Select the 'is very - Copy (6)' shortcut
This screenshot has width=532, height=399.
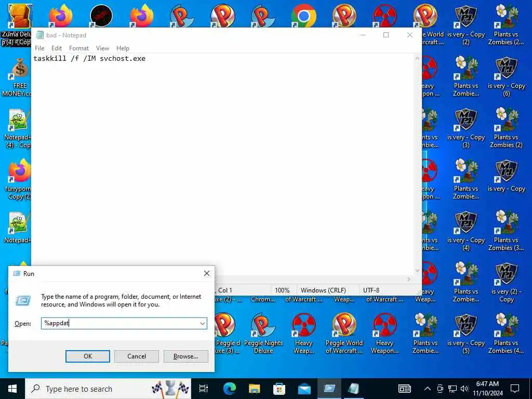[x=506, y=77]
